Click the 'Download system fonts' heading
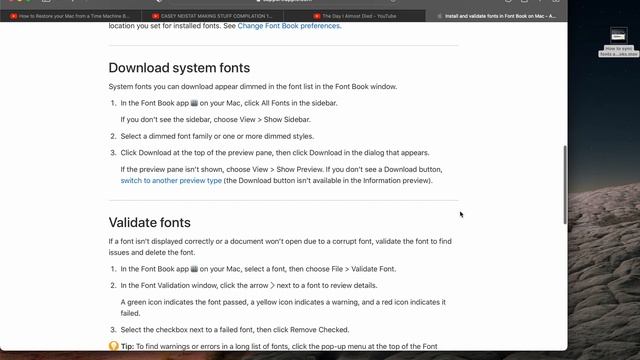 [x=179, y=68]
